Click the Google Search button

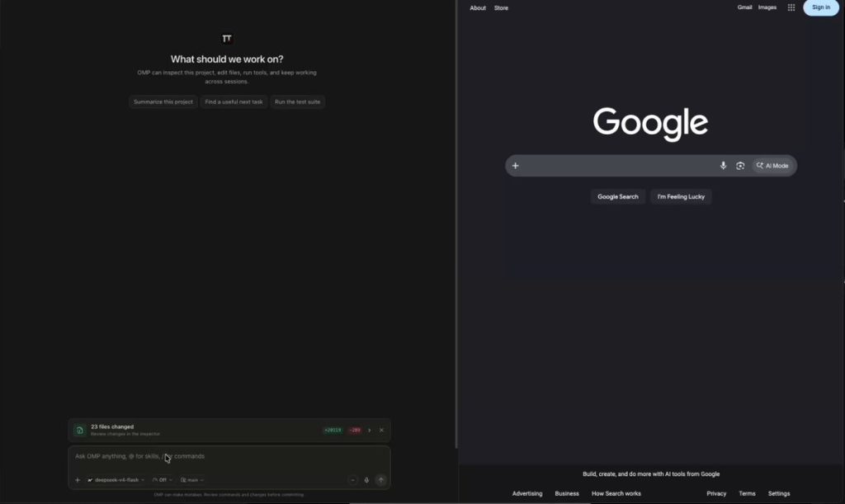(617, 196)
